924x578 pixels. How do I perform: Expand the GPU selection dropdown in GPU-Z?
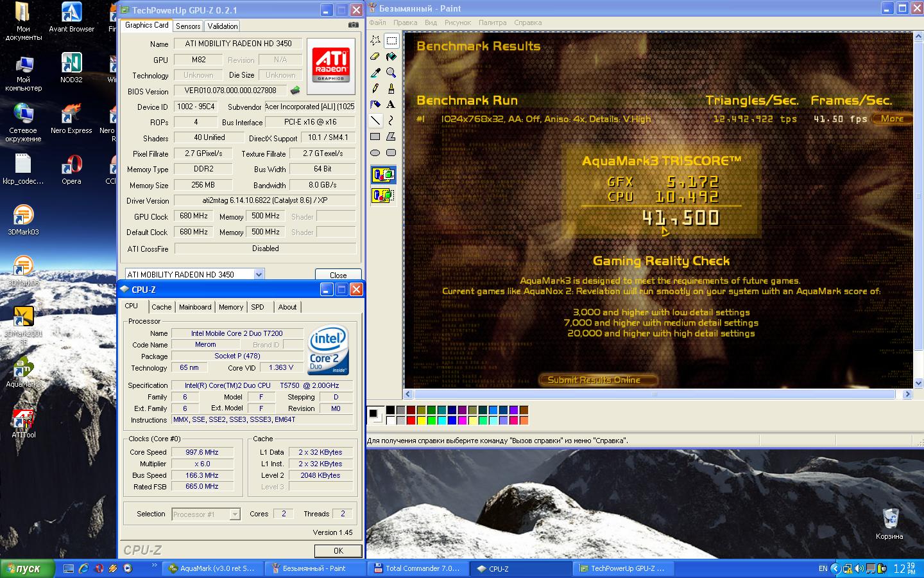click(x=259, y=274)
